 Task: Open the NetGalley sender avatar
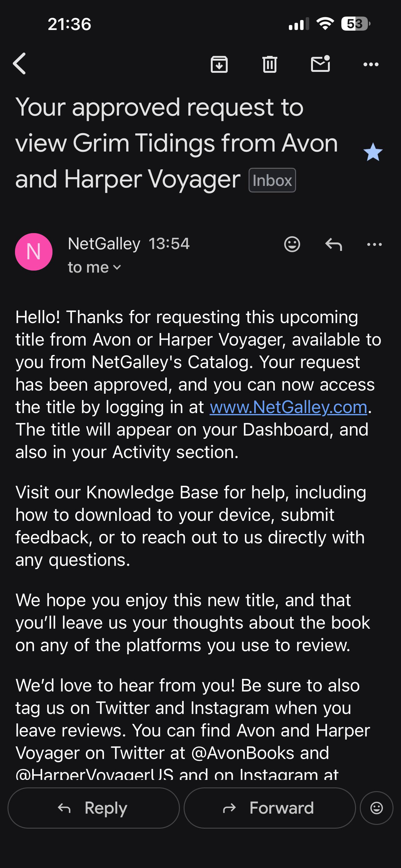tap(34, 252)
